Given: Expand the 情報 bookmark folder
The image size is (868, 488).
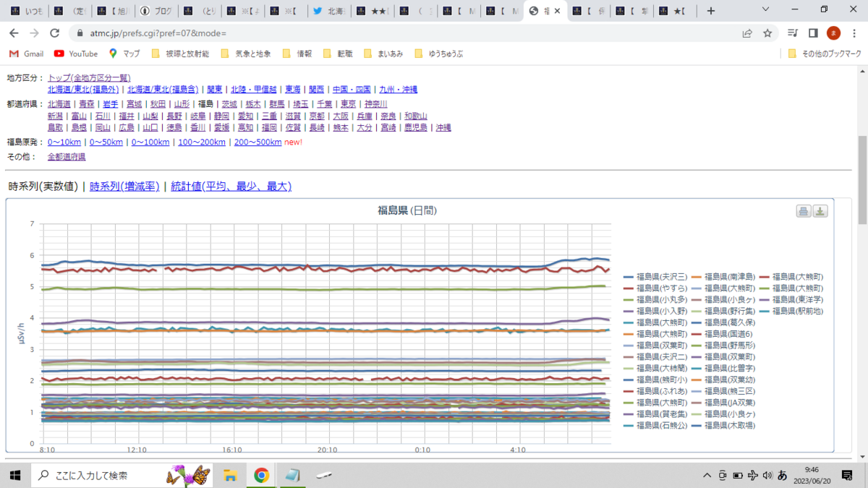Looking at the screenshot, I should pyautogui.click(x=297, y=53).
